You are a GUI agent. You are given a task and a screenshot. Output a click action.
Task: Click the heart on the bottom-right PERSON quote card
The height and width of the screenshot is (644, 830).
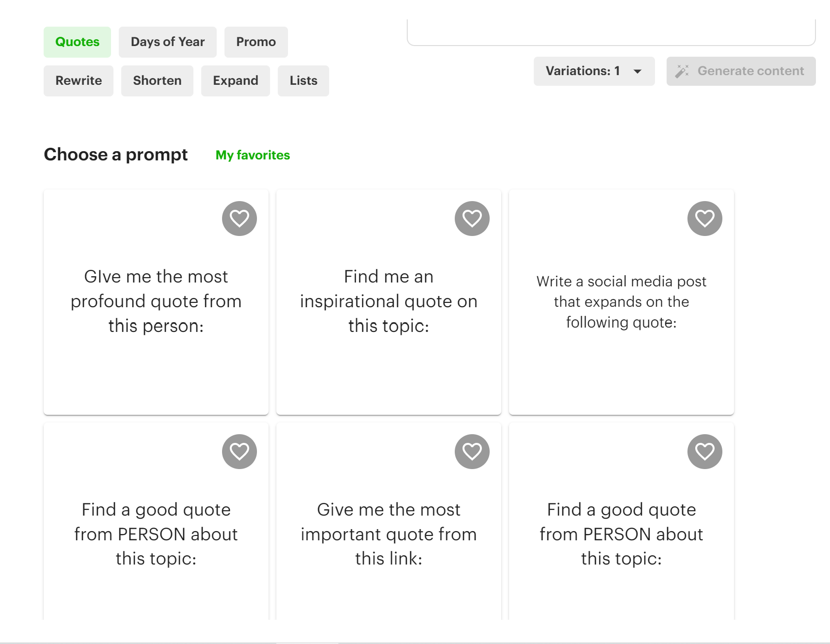coord(705,452)
